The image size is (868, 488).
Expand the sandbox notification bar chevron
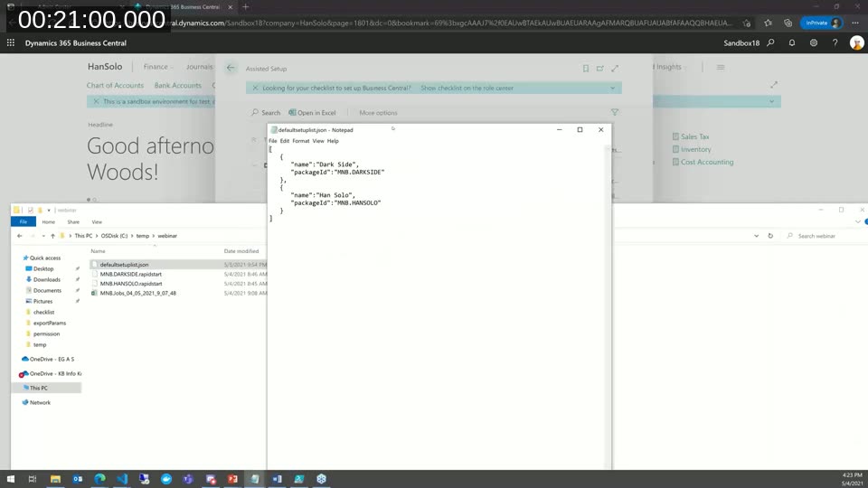[771, 101]
